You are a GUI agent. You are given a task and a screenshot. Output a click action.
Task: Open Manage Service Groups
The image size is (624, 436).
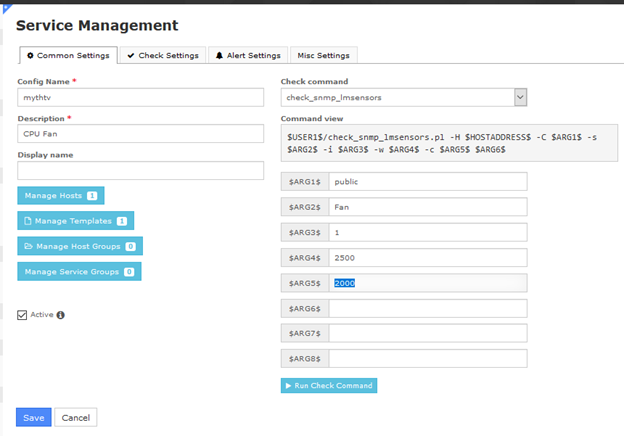pyautogui.click(x=79, y=271)
